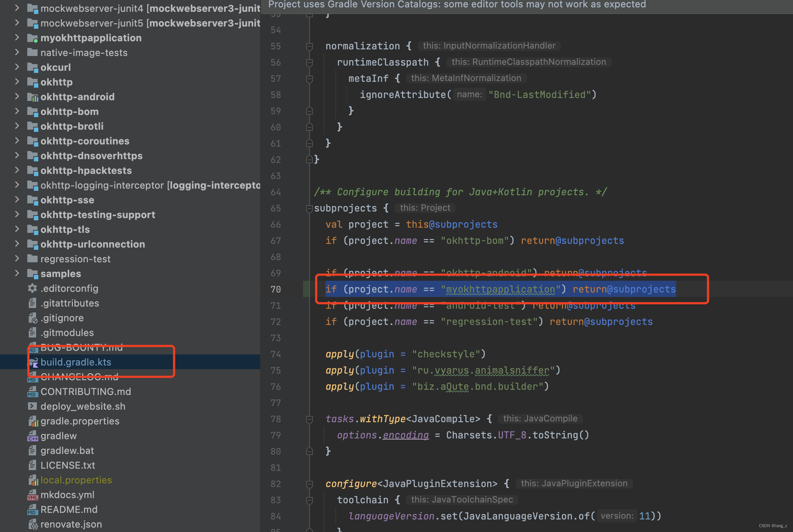Click line number 72 in the gutter
Screen dimensions: 793x532
pos(276,322)
